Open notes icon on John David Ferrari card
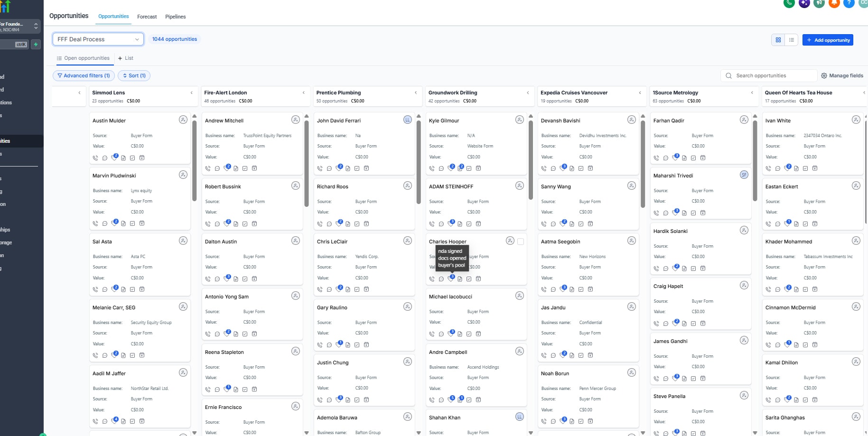868x436 pixels. [x=348, y=168]
